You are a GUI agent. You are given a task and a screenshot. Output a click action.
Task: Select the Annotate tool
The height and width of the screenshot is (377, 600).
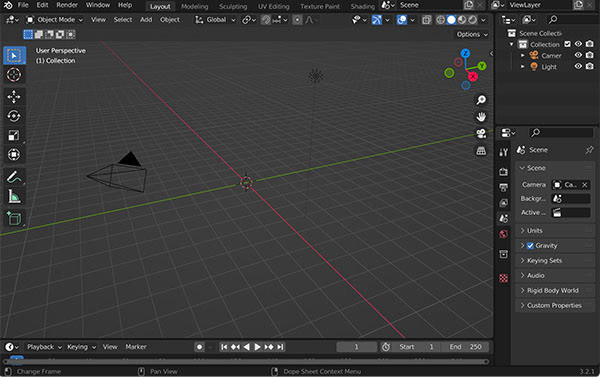[14, 177]
